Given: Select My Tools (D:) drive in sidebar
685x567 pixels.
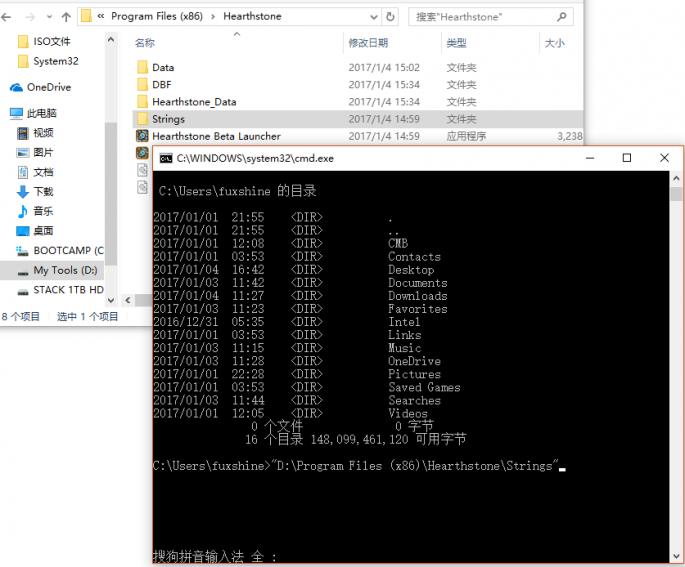Looking at the screenshot, I should [64, 270].
